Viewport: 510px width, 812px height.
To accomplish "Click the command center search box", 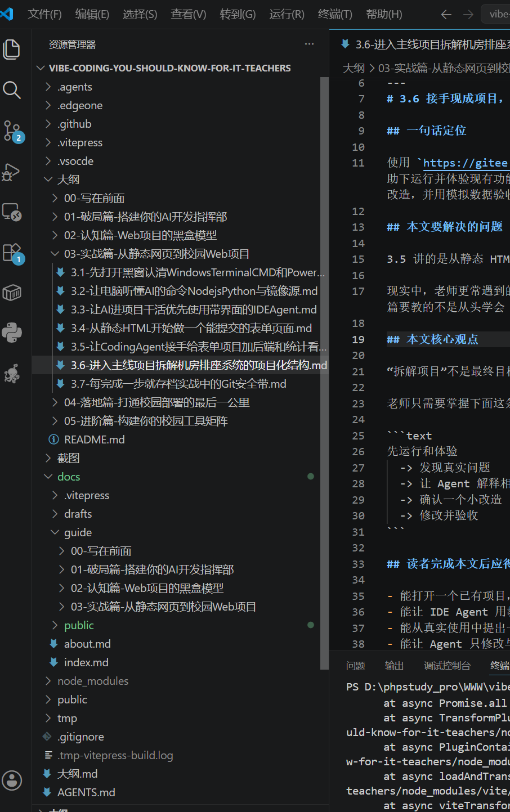I will 496,14.
